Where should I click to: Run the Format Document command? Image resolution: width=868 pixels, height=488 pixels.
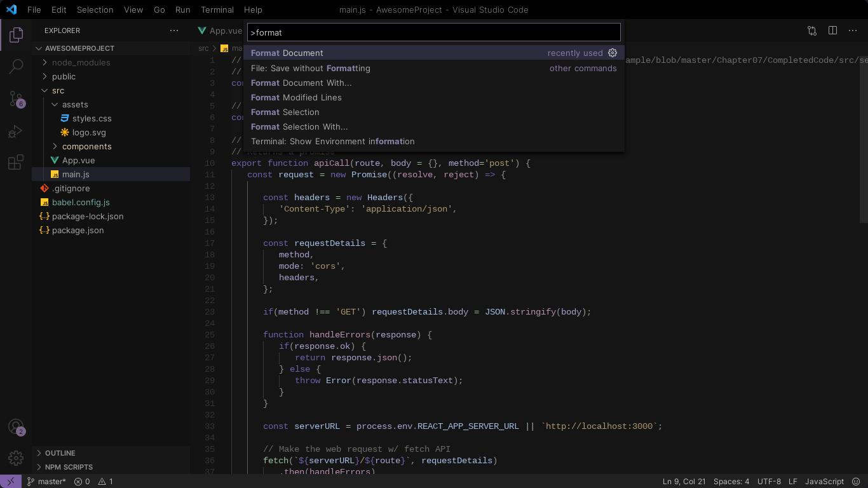[x=434, y=53]
